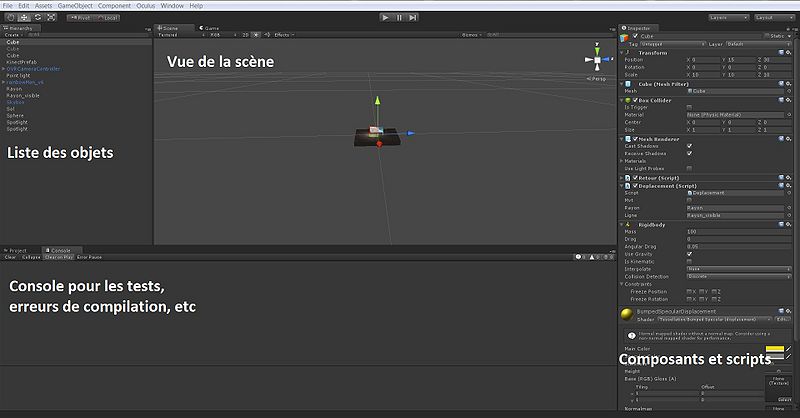Click the Local coordinate button
The width and height of the screenshot is (800, 418).
pos(107,17)
